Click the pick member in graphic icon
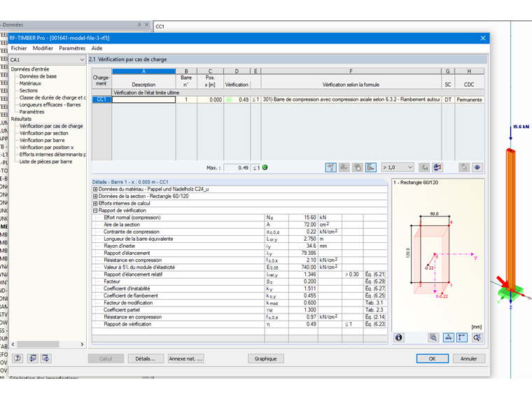Screen dimensions: 532x399 coord(464,167)
